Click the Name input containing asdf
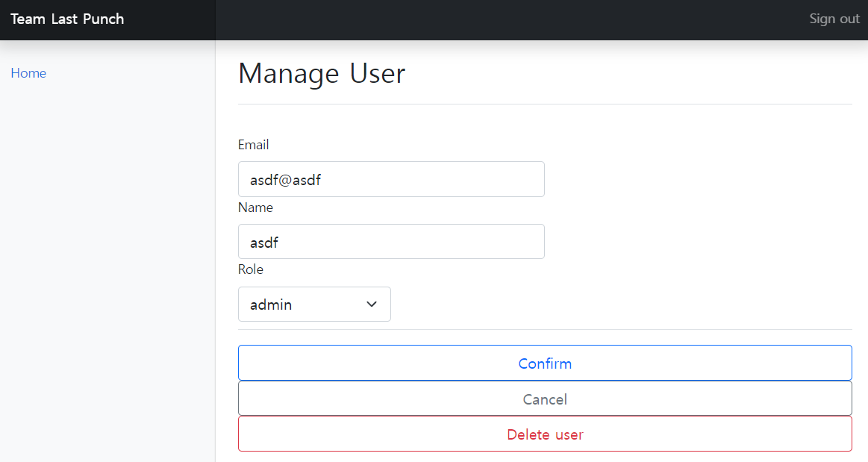 391,241
